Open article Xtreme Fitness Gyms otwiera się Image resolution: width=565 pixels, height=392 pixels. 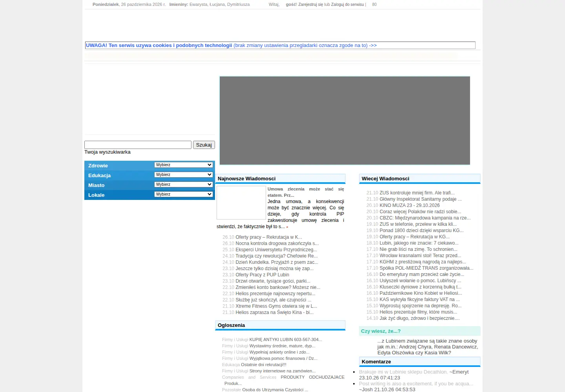(276, 306)
